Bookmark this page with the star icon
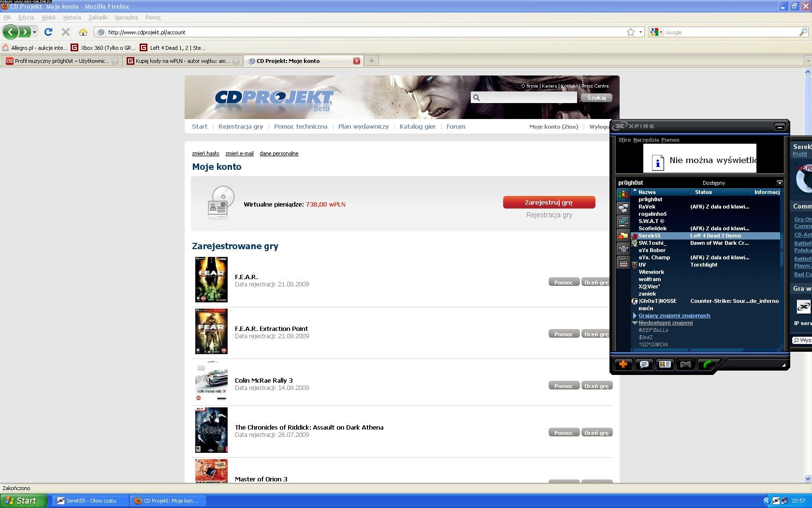812x508 pixels. [631, 32]
